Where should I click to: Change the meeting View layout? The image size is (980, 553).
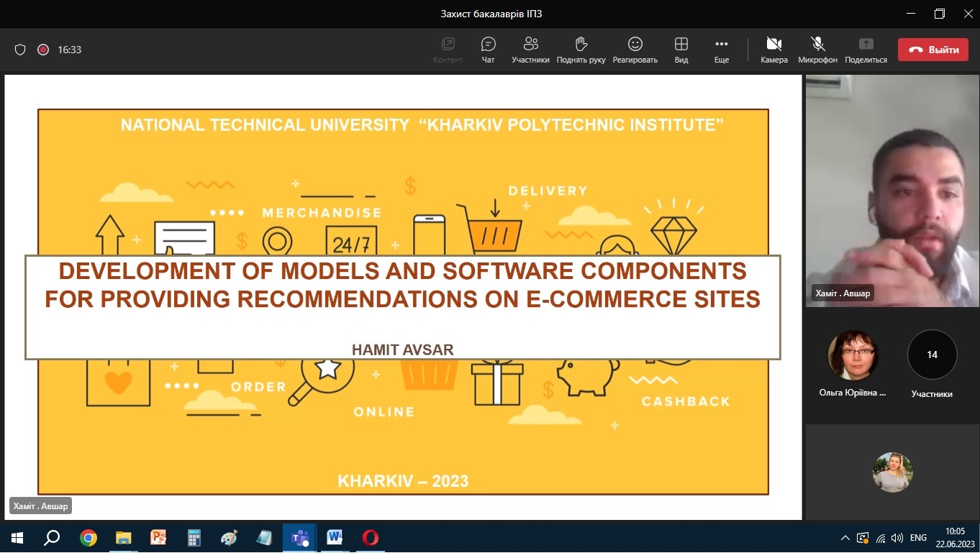pos(681,50)
